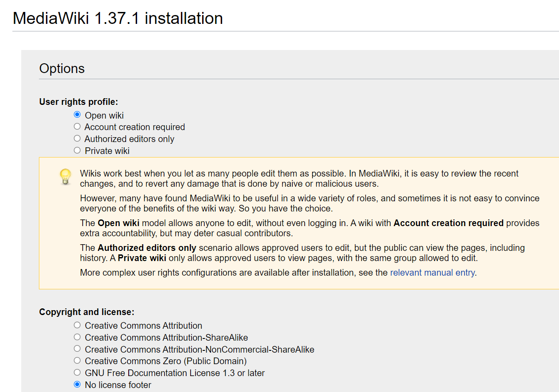Viewport: 559px width, 392px height.
Task: Click the Copyright and license label
Action: click(x=86, y=311)
